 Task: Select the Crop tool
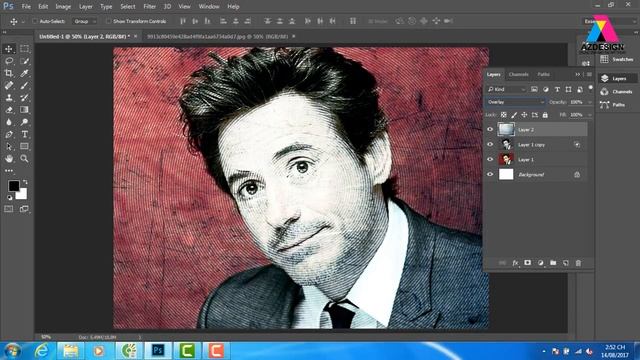(9, 73)
